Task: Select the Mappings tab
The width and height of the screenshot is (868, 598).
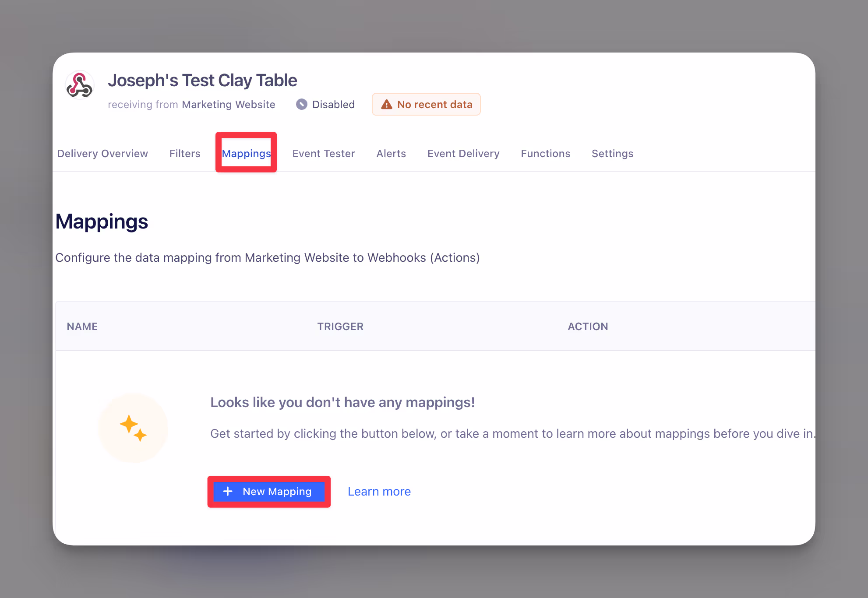Action: tap(246, 154)
